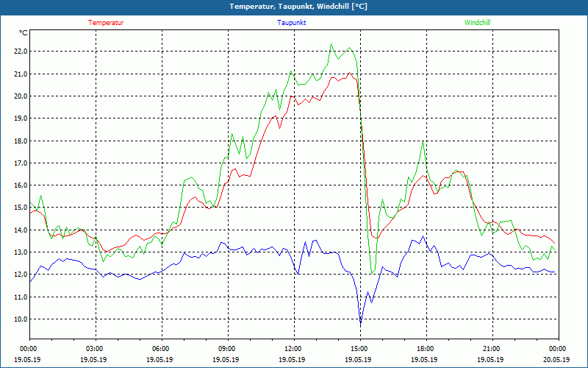588x368 pixels.
Task: Click the 15,0 y-axis value
Action: point(21,208)
